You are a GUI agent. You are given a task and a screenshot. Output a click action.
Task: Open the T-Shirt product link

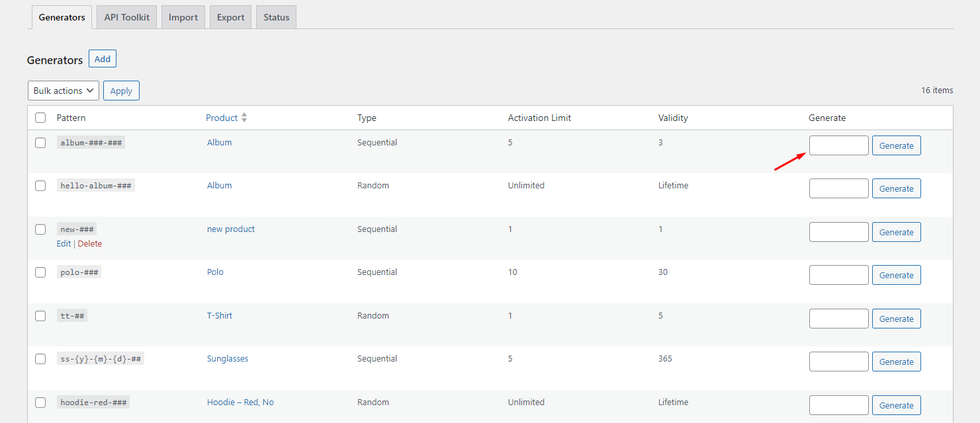[x=219, y=315]
